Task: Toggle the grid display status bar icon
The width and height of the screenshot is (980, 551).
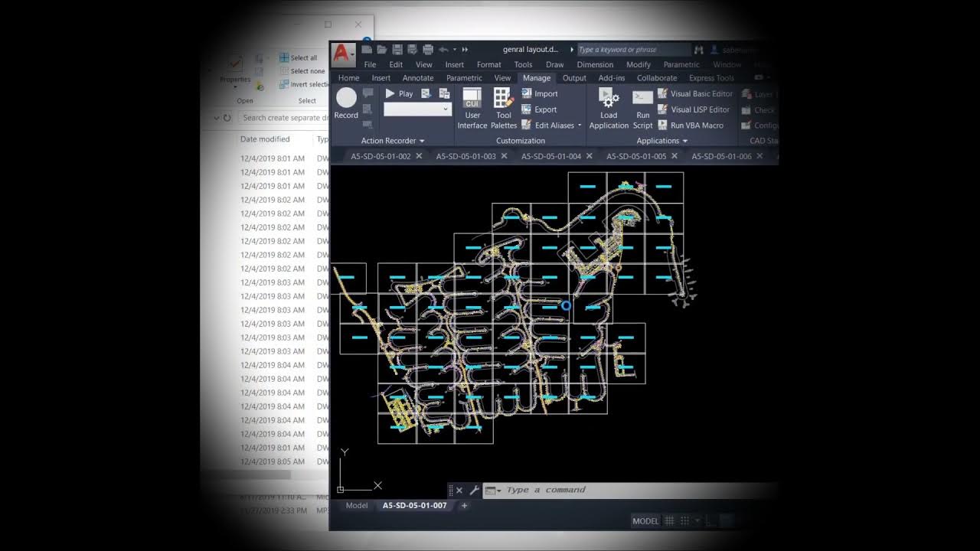Action: (669, 521)
